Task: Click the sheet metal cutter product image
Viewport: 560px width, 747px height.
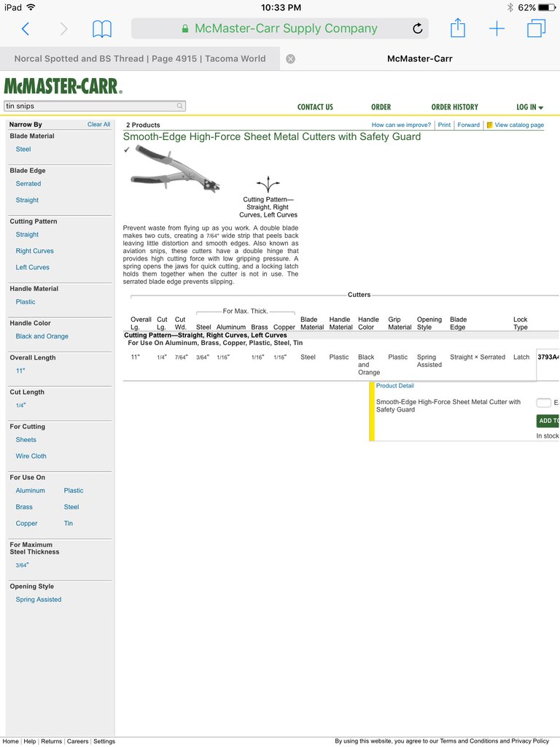Action: [175, 169]
